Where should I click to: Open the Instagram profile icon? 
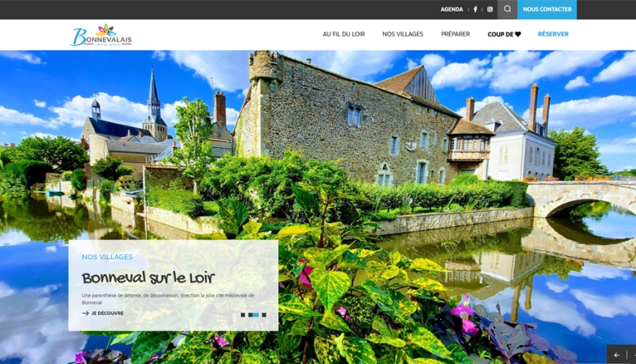(490, 9)
